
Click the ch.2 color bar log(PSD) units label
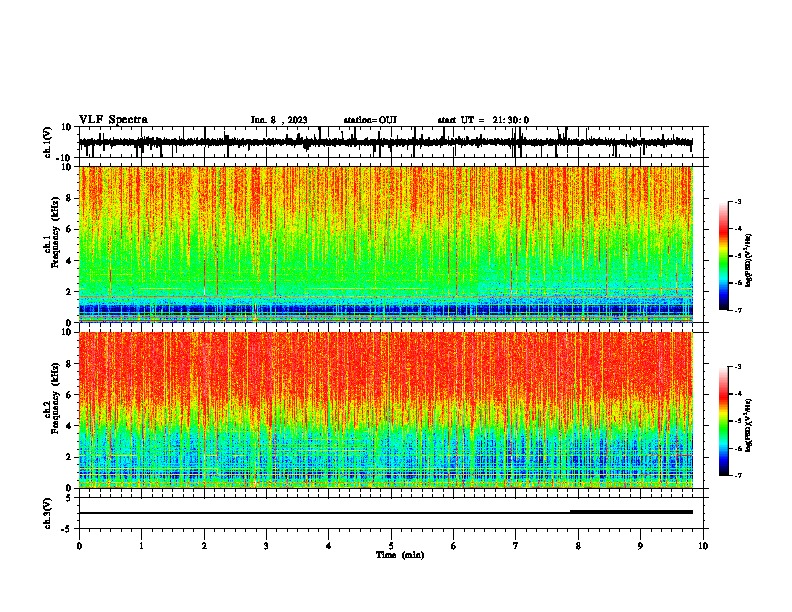[749, 425]
